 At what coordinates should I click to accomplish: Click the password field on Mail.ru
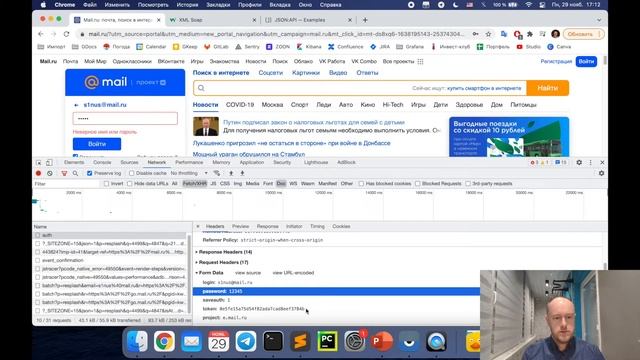[x=125, y=118]
